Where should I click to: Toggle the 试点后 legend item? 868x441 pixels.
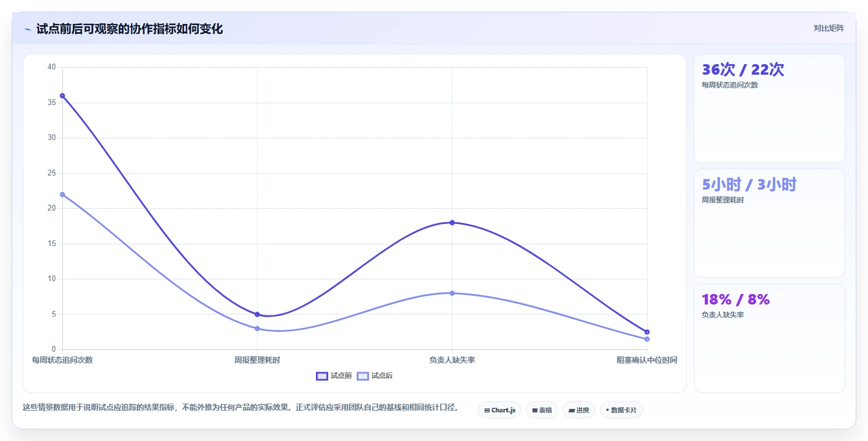pos(375,376)
